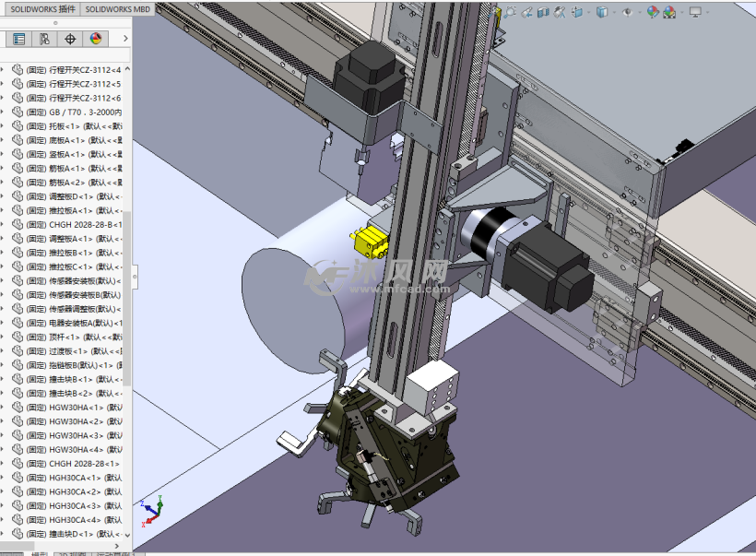This screenshot has height=556, width=756.
Task: Switch to the SOLIDWORKS 插件 tab
Action: [43, 8]
